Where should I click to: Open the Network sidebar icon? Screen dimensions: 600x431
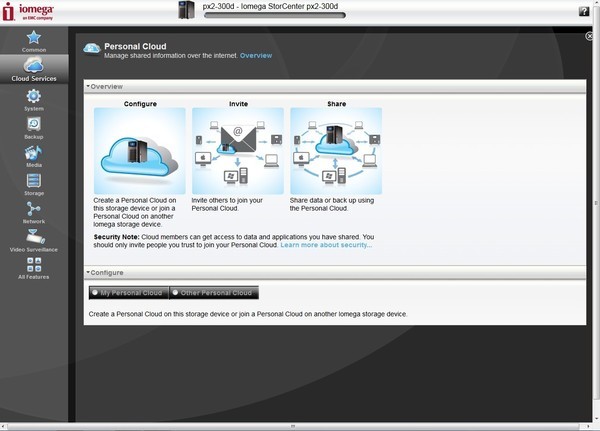[x=34, y=209]
